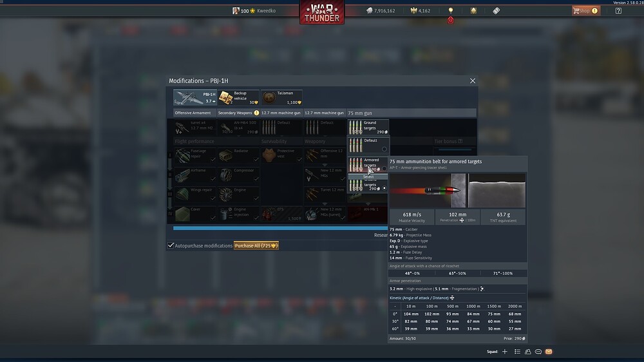The image size is (644, 362).
Task: Click the New 12 mm MGs (turret) modification
Action: 325,214
